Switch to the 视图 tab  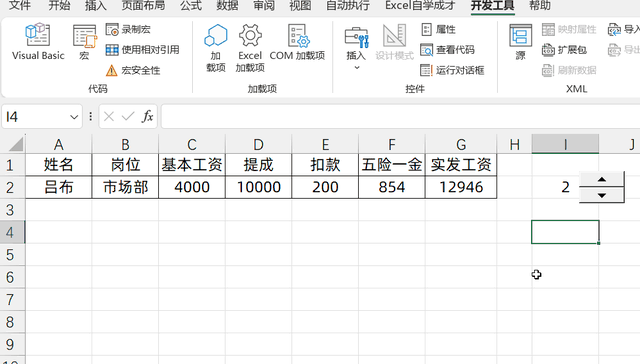[300, 5]
